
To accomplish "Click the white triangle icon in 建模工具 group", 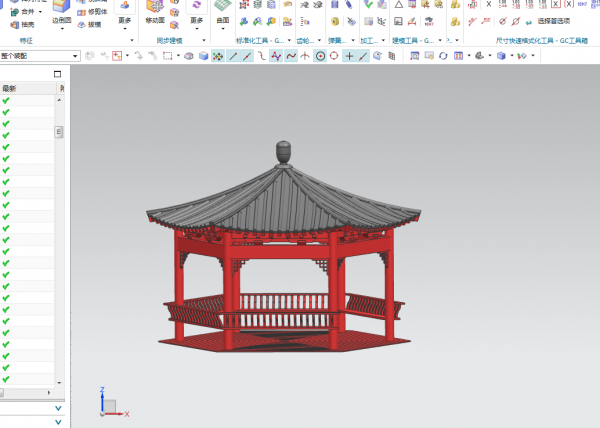I will [399, 5].
